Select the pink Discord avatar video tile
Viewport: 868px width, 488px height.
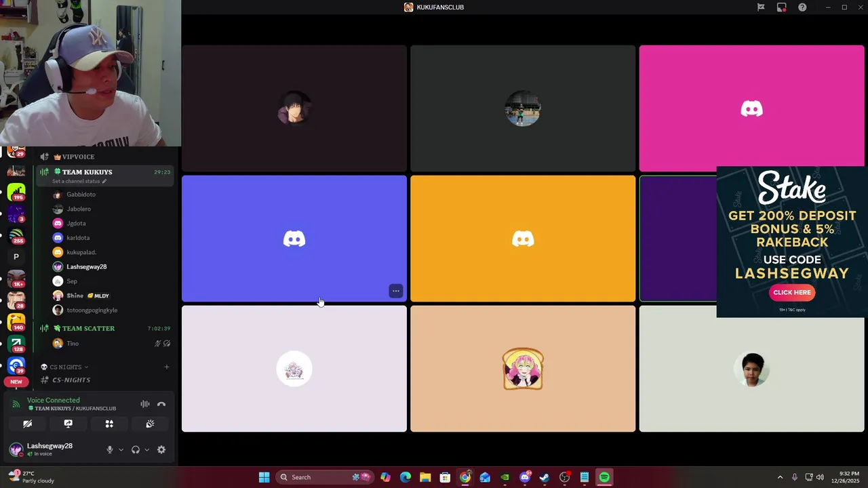click(x=751, y=108)
